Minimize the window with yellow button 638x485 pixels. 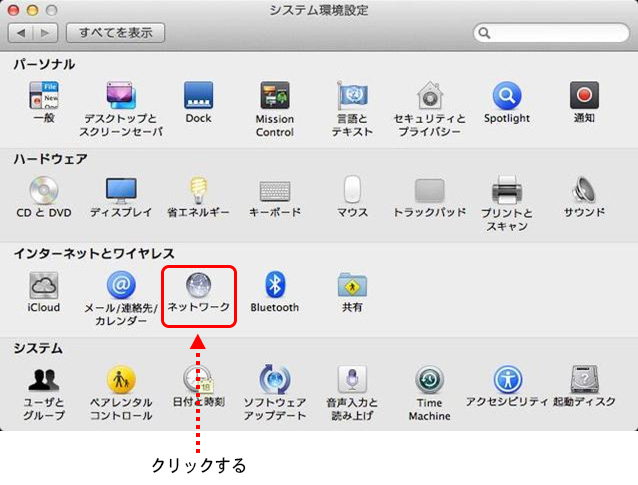(33, 10)
